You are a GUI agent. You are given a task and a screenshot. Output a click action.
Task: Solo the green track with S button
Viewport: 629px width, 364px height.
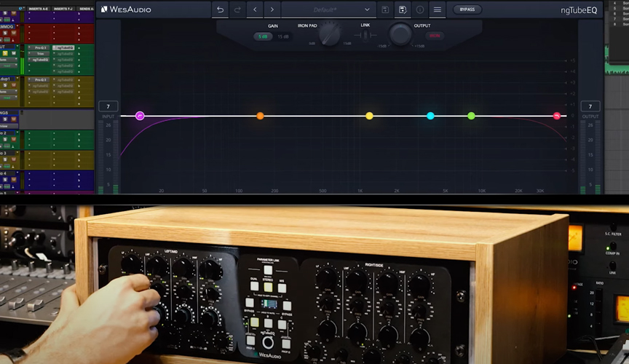(x=5, y=53)
